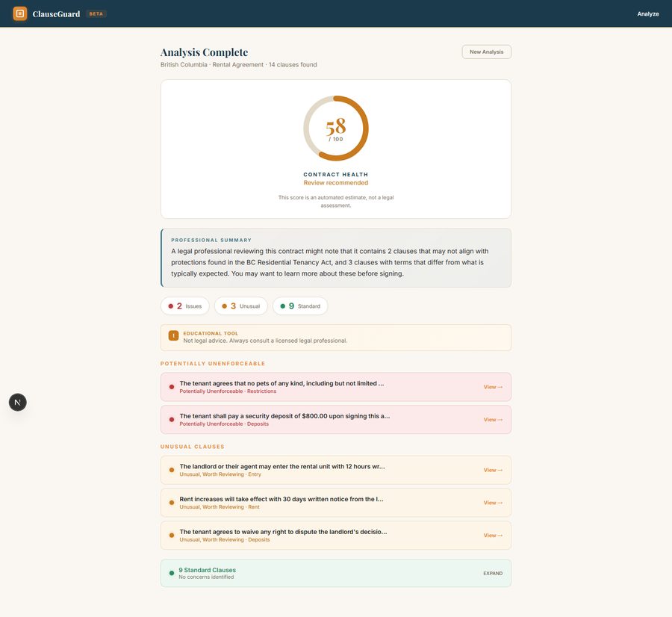Click the Educational Tool info icon

(x=173, y=335)
